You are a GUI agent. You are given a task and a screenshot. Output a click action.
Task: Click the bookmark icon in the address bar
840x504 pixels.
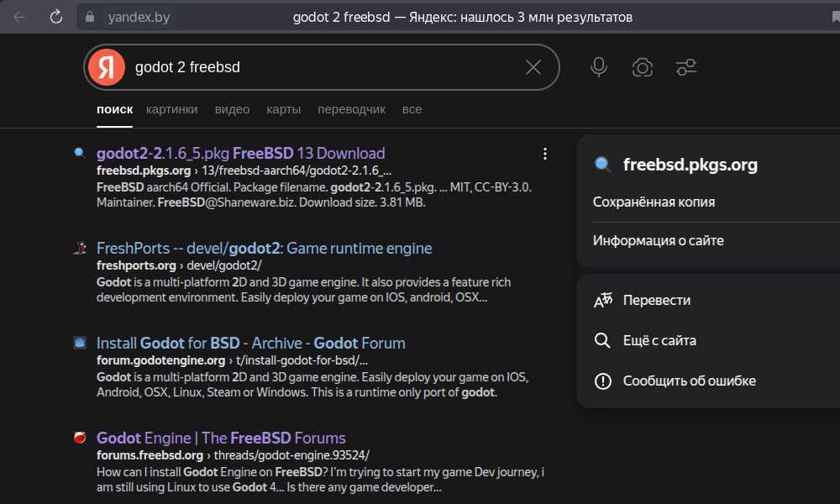[836, 17]
